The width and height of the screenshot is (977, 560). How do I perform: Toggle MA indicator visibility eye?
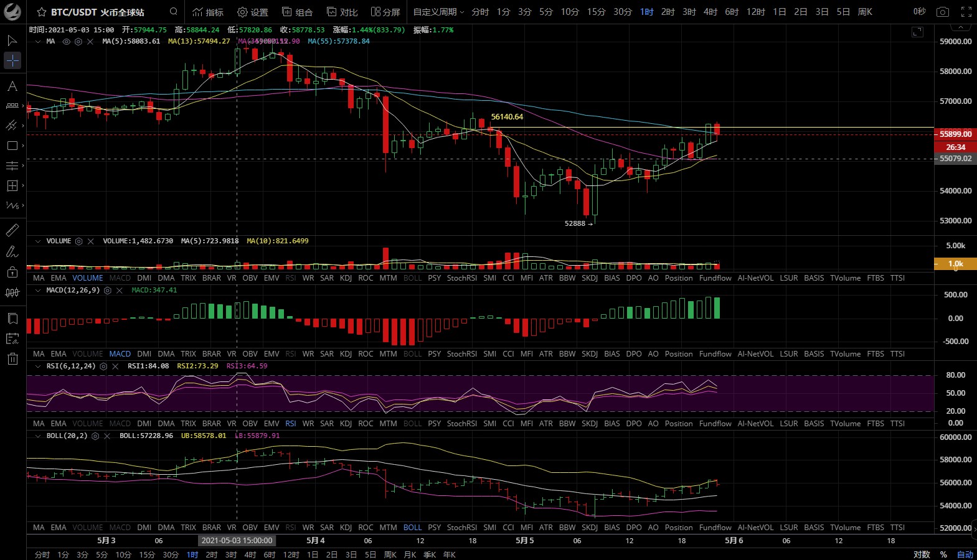67,42
